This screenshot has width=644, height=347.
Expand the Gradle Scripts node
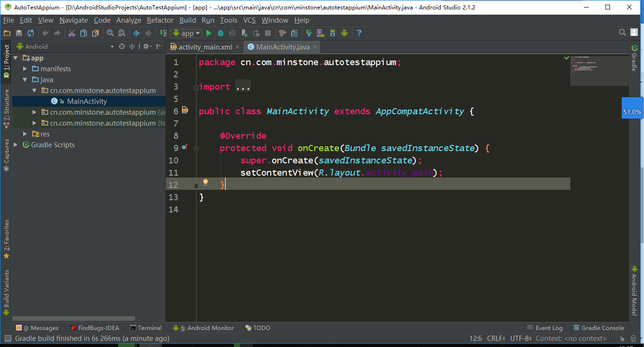coord(16,145)
